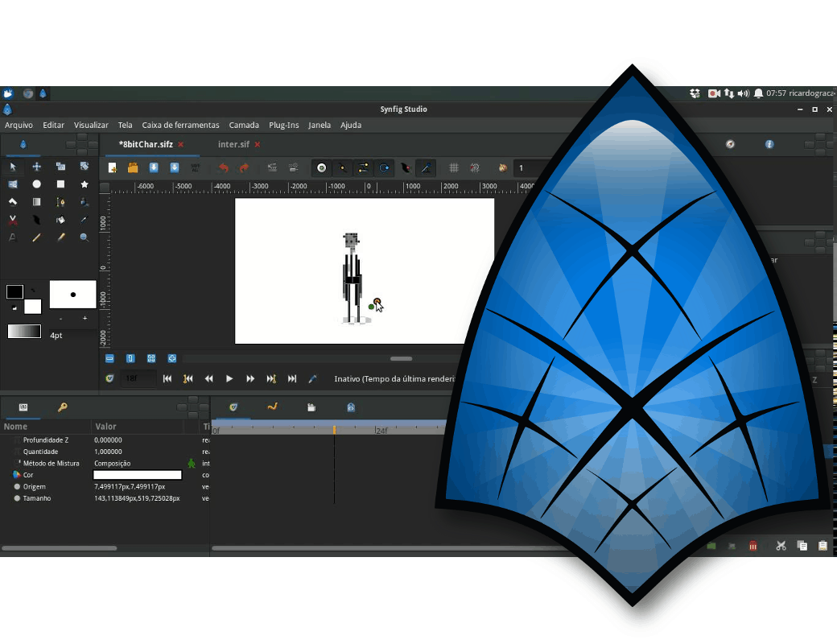Toggle position handles display

click(321, 167)
